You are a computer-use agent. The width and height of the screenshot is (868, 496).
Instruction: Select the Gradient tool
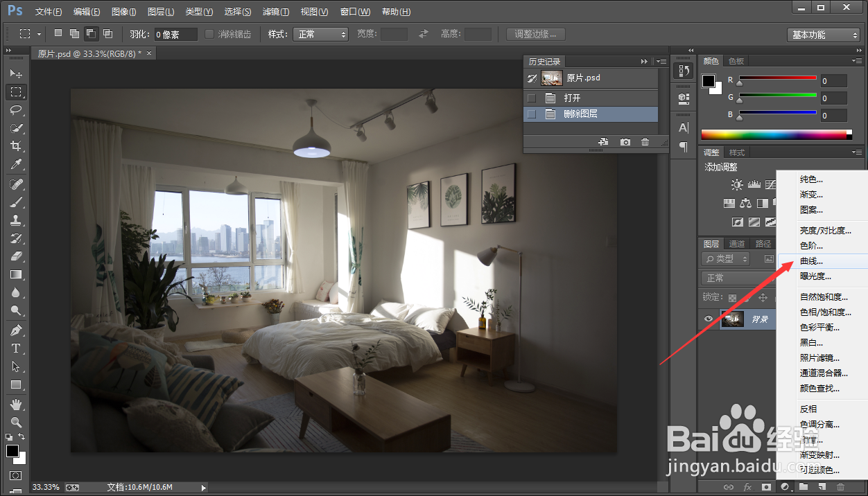coord(16,274)
